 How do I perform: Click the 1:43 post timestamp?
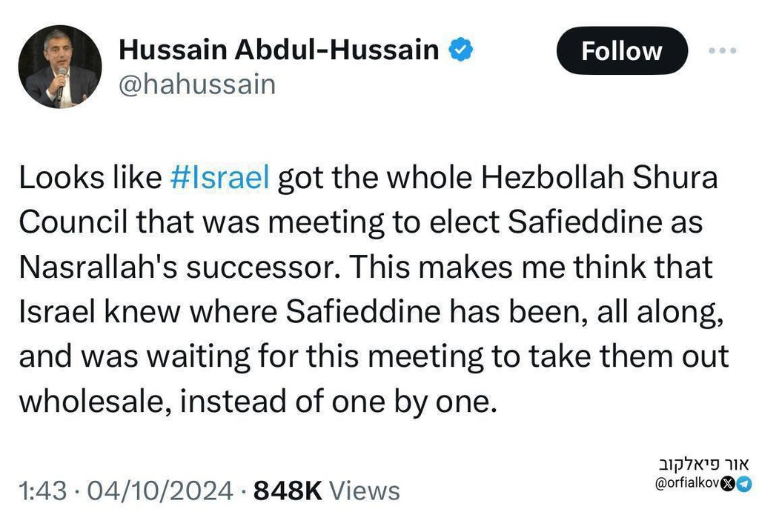(x=42, y=491)
